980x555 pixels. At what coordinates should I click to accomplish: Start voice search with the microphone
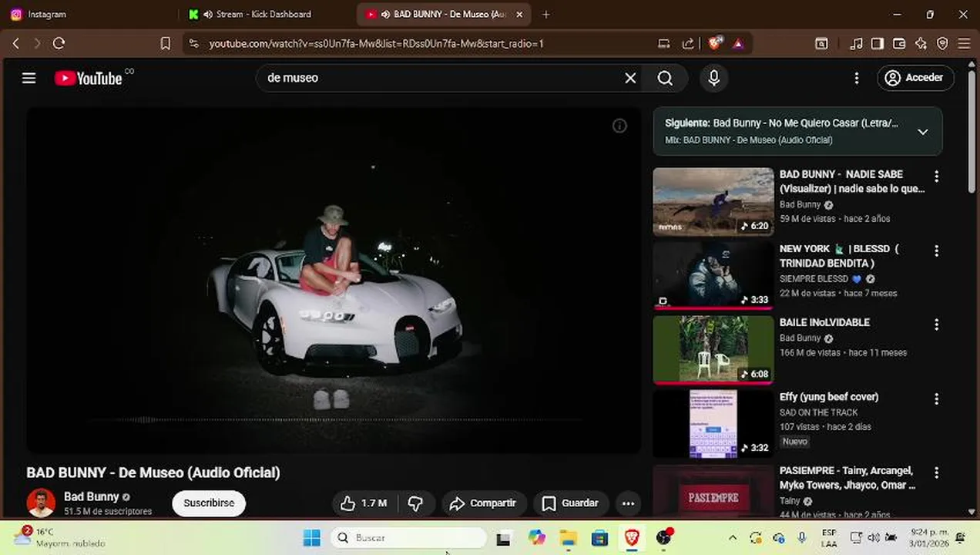click(713, 78)
